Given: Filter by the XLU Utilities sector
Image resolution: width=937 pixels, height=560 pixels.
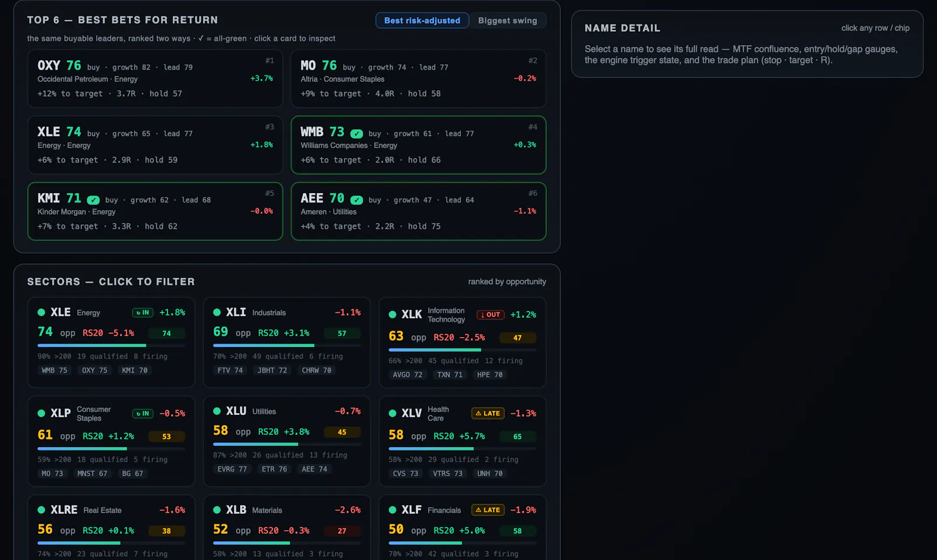Looking at the screenshot, I should (287, 441).
